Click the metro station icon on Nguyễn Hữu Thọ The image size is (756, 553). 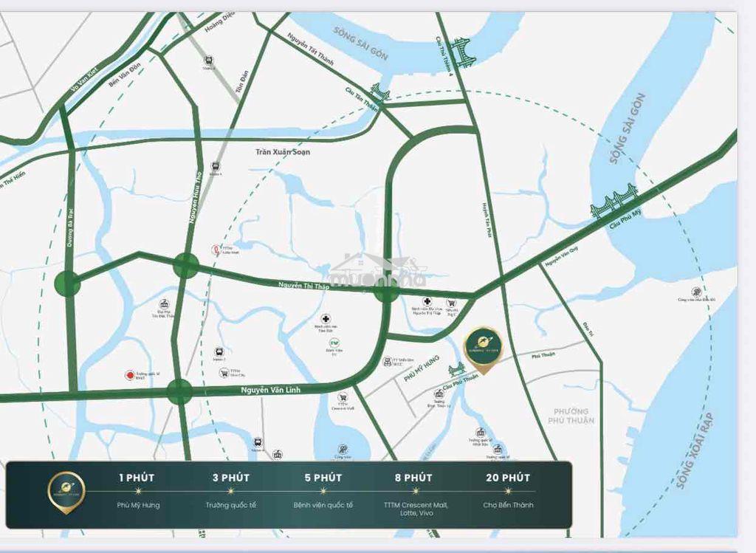(x=216, y=167)
